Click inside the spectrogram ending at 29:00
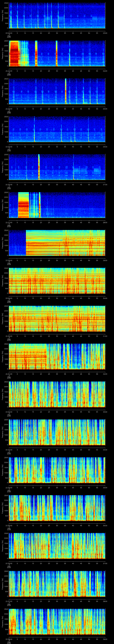Viewport: 114px width, 644px height. pyautogui.click(x=57, y=243)
